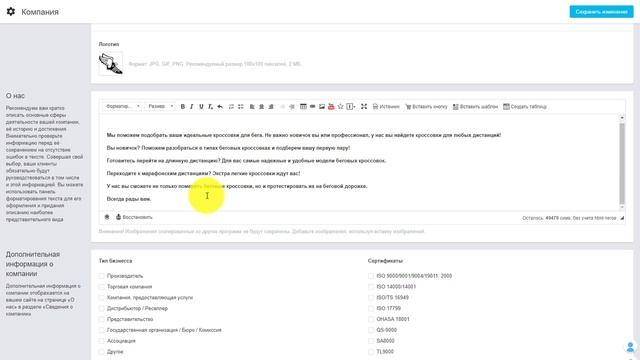Click the settings gear icon beside Компания
This screenshot has width=640, height=360.
[x=11, y=11]
